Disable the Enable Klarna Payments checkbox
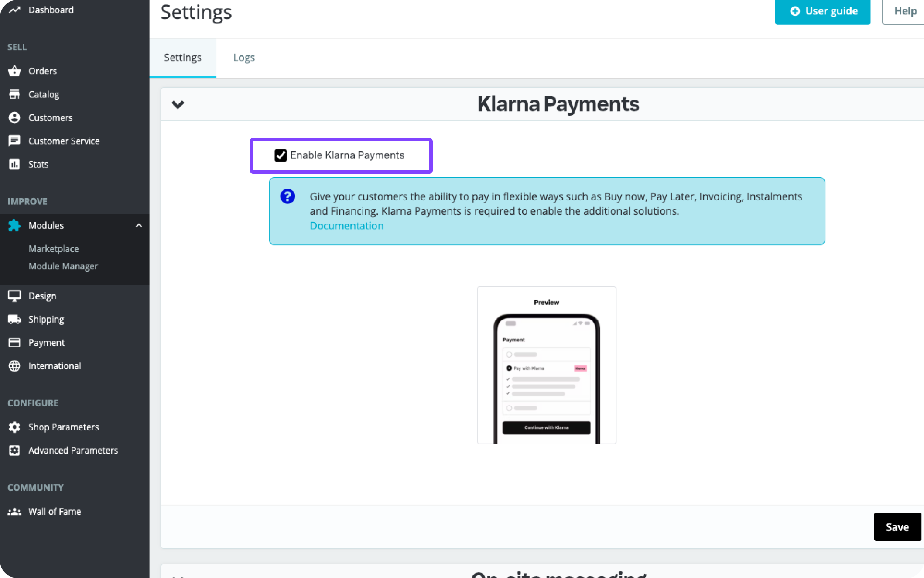The width and height of the screenshot is (924, 578). 281,155
